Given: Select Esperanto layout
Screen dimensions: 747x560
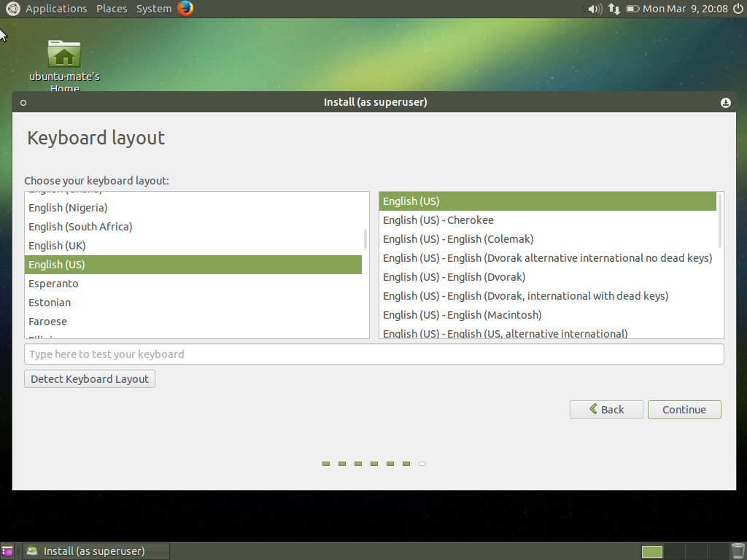Looking at the screenshot, I should tap(193, 284).
